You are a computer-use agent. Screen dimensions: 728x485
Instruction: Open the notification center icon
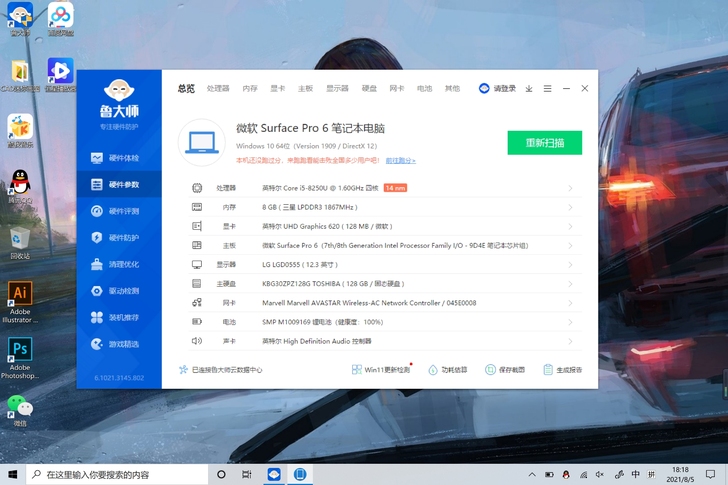click(x=710, y=474)
